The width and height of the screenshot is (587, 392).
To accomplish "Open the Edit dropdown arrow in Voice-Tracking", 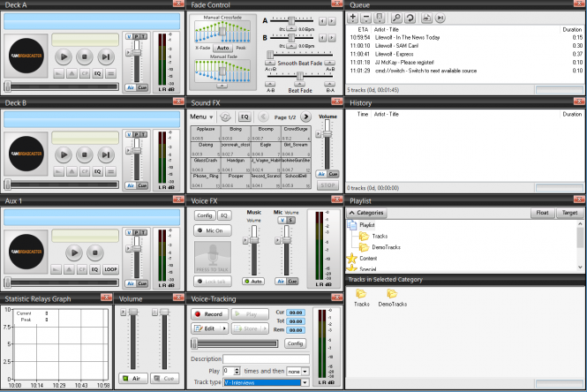I will coord(224,328).
